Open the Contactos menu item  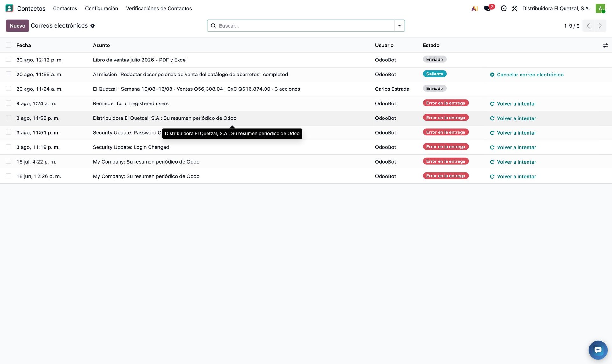point(65,8)
